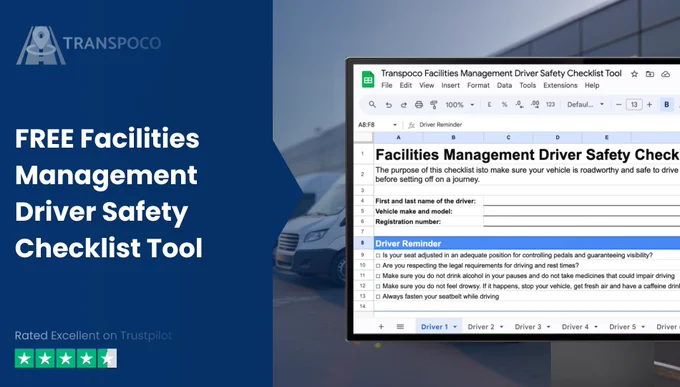Tick the legal requirements checkbox in row 10
Viewport: 680px width, 387px height.
[x=378, y=266]
